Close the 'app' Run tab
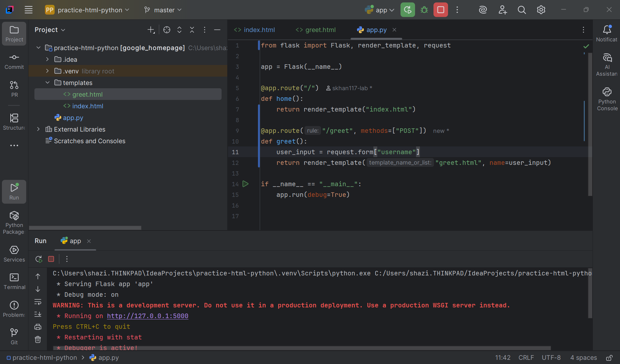 (x=89, y=241)
